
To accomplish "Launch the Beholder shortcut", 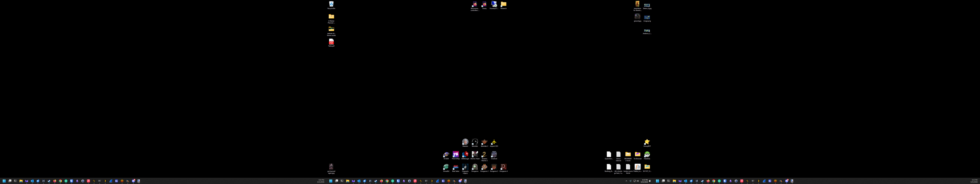I will pos(475,143).
